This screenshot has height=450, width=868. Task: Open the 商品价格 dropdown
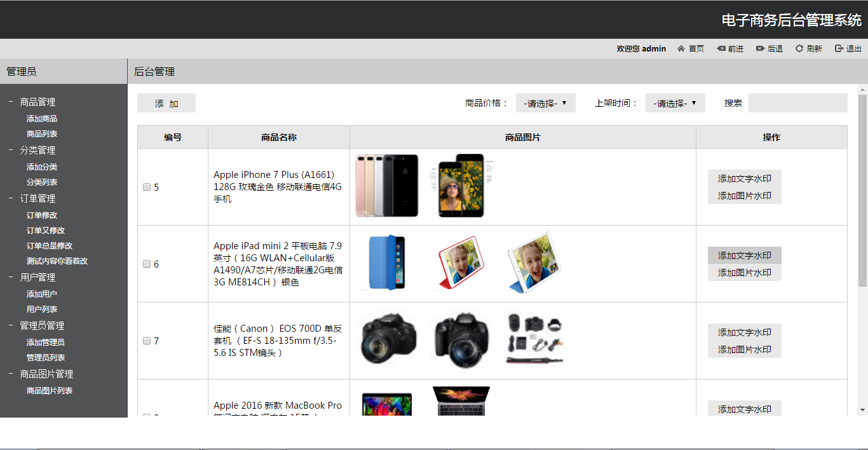pyautogui.click(x=546, y=103)
